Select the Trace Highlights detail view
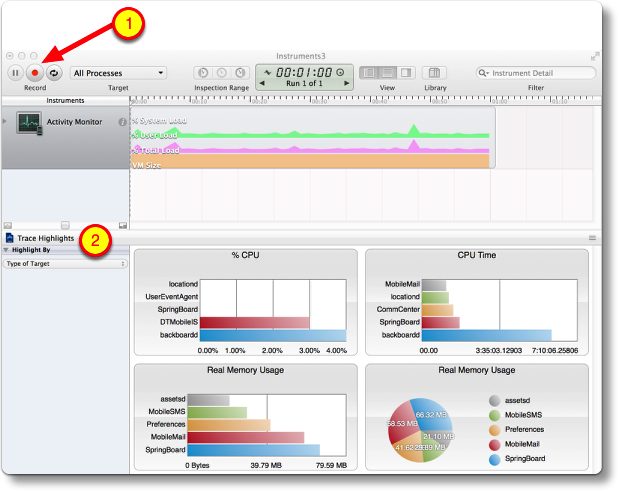 (46, 238)
